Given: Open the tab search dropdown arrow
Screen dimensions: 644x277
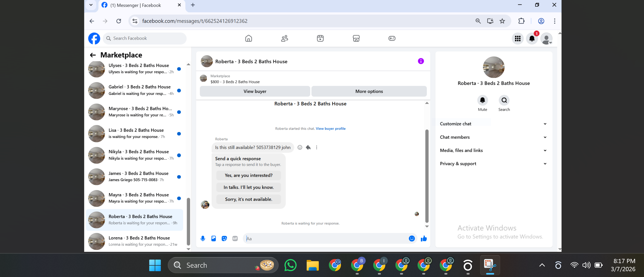Looking at the screenshot, I should point(91,5).
